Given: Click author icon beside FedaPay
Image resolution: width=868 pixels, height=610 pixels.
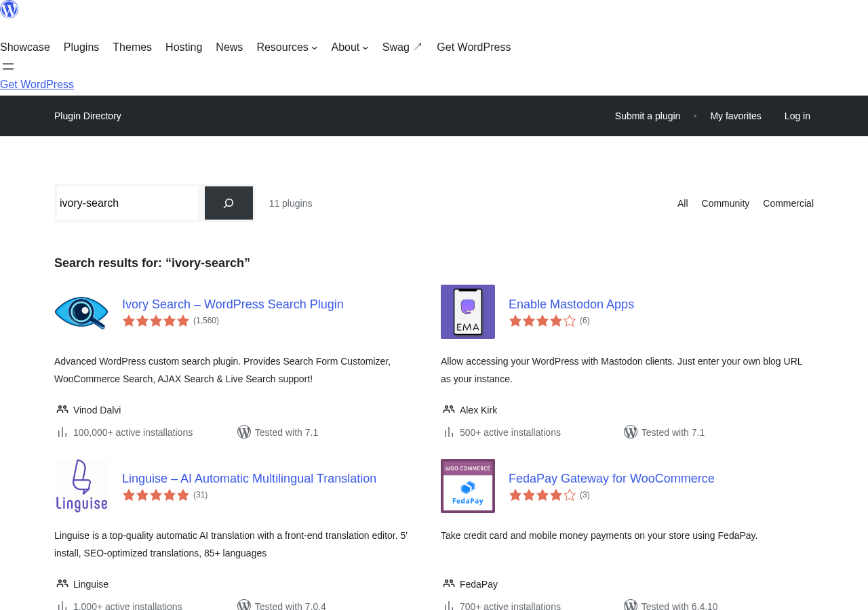Looking at the screenshot, I should (x=449, y=584).
